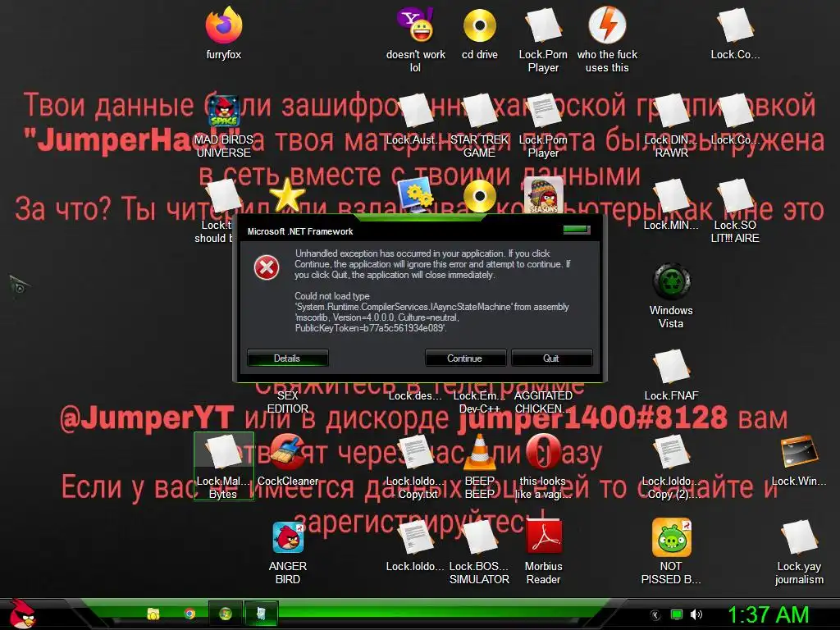The height and width of the screenshot is (630, 840).
Task: Select the Lock.loldo... file beside ANGER BIRD
Action: pyautogui.click(x=415, y=537)
